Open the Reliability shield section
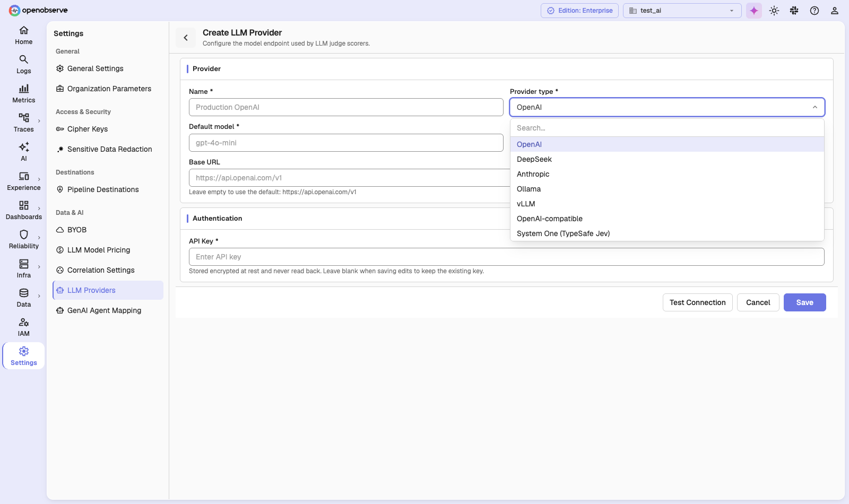Viewport: 849px width, 504px height. click(24, 239)
